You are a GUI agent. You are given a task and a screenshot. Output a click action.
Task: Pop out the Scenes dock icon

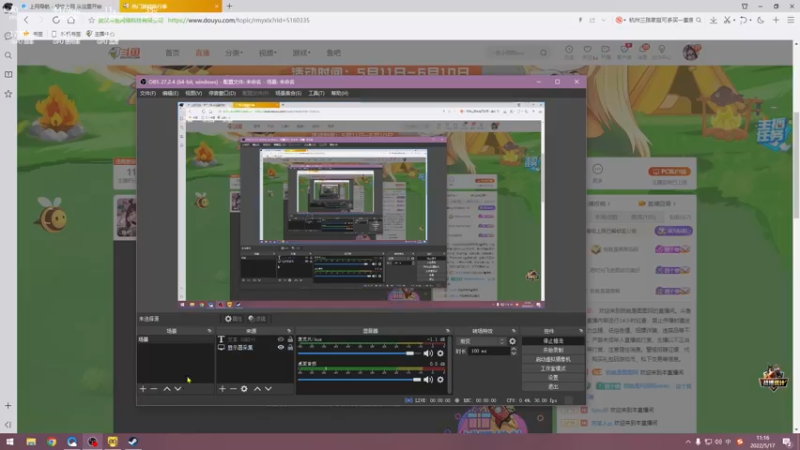[209, 331]
